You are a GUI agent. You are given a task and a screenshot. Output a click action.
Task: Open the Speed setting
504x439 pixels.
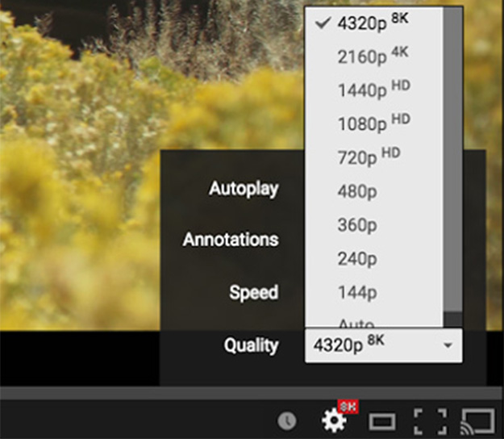click(x=253, y=292)
